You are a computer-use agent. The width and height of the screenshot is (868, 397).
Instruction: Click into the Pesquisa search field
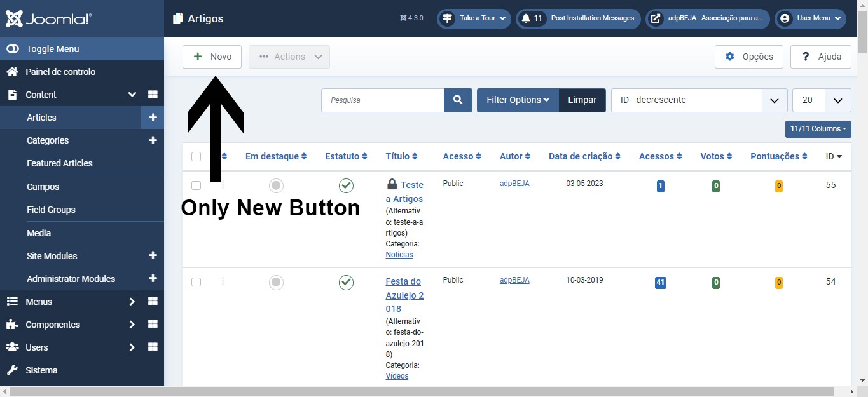383,100
